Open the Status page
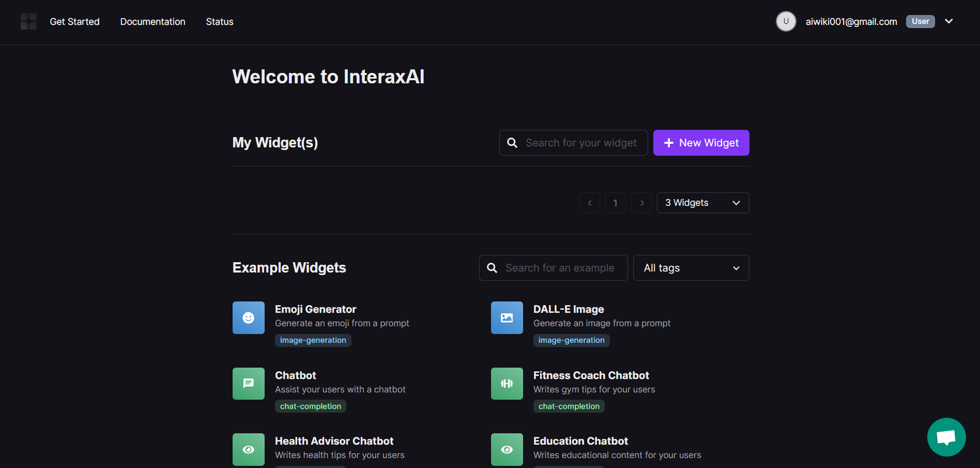Screen dimensions: 980x468 219,21
